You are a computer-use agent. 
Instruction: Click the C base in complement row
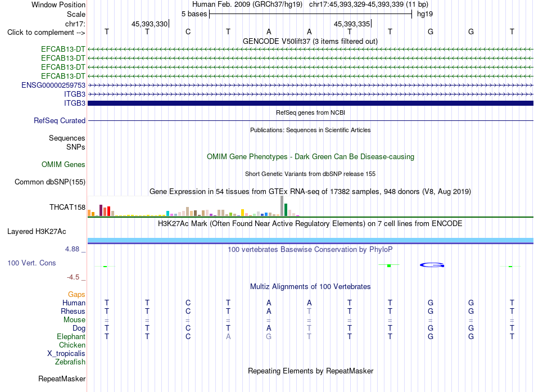pyautogui.click(x=188, y=31)
